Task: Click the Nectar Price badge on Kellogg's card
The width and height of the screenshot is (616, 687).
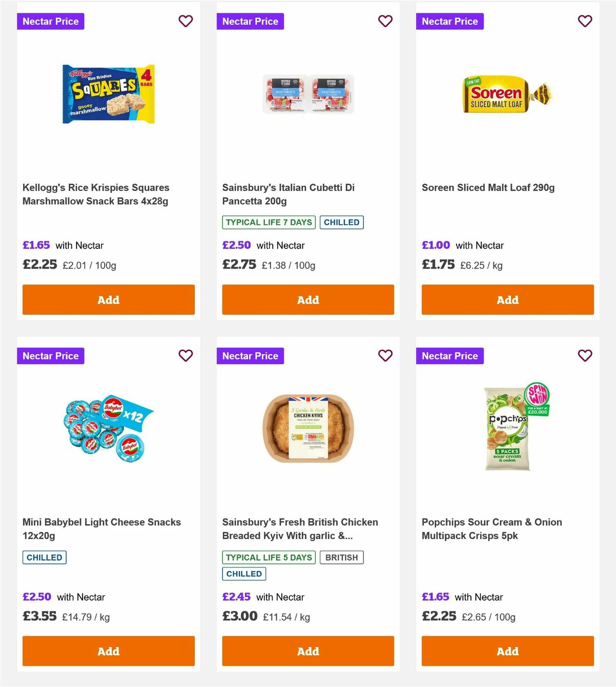Action: point(50,22)
